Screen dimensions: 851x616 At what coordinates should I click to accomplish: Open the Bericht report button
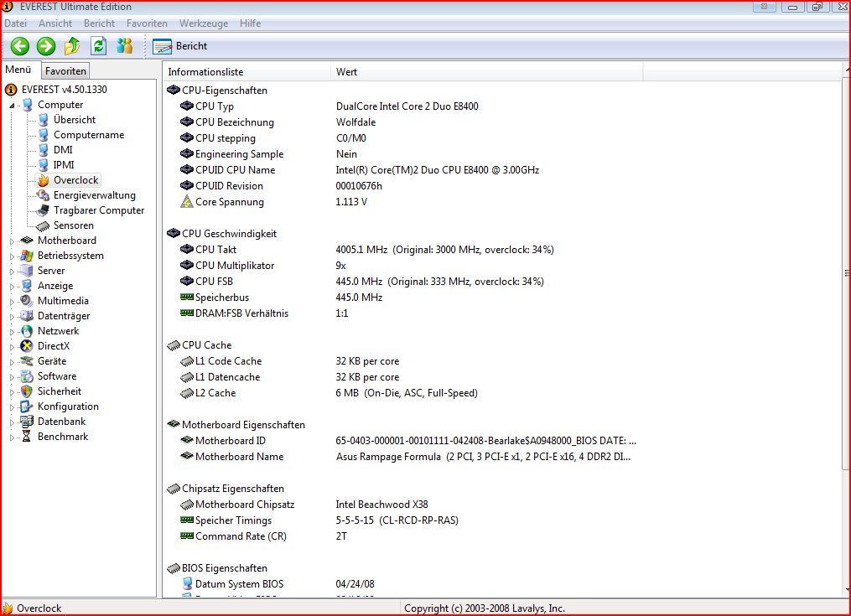point(180,46)
